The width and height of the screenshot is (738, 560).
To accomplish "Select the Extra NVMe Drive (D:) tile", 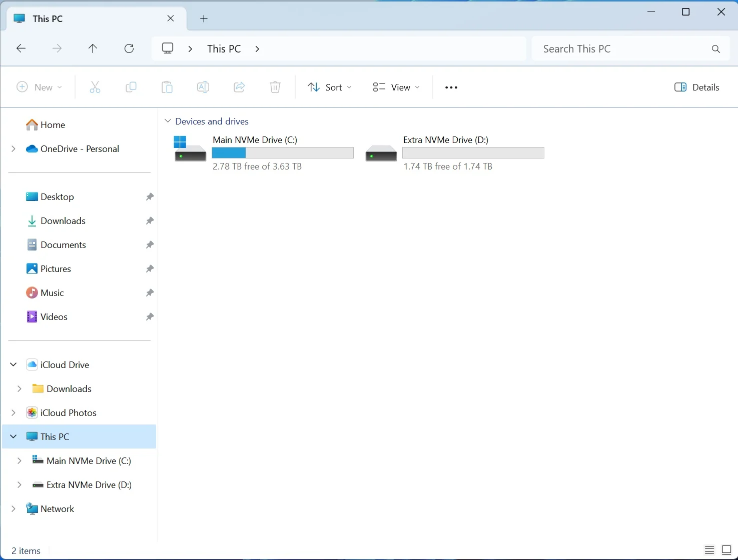I will pyautogui.click(x=454, y=153).
